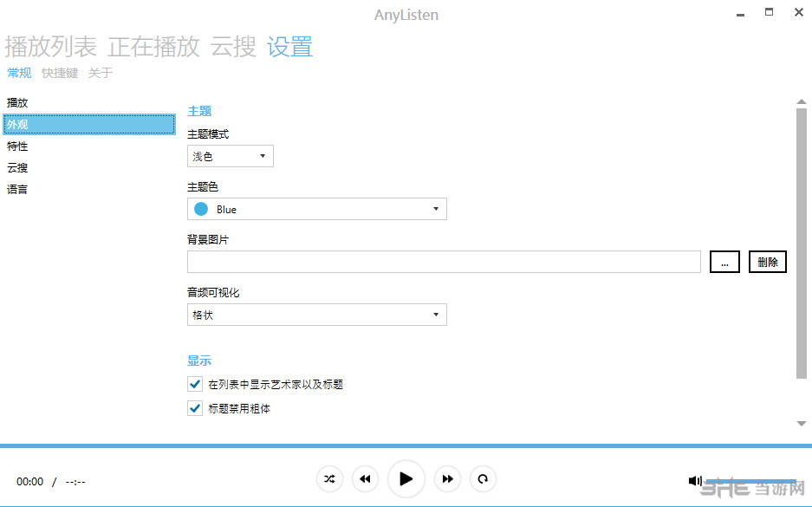Click the 背景图片 path input field
The width and height of the screenshot is (812, 507).
click(x=444, y=262)
